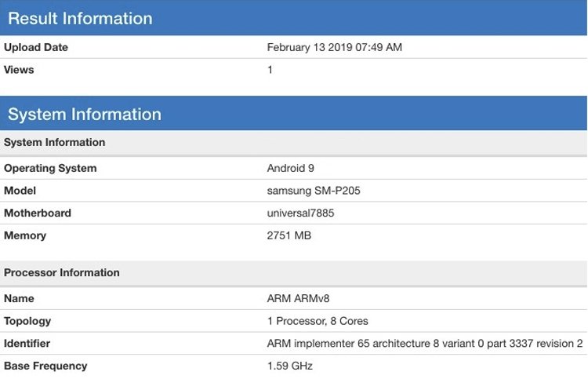Click the Views count value
Viewport: 588px width, 379px height.
(270, 70)
